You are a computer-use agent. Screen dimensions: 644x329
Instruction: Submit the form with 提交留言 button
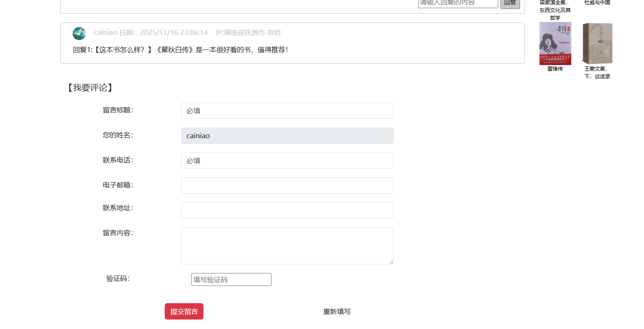[x=184, y=311]
